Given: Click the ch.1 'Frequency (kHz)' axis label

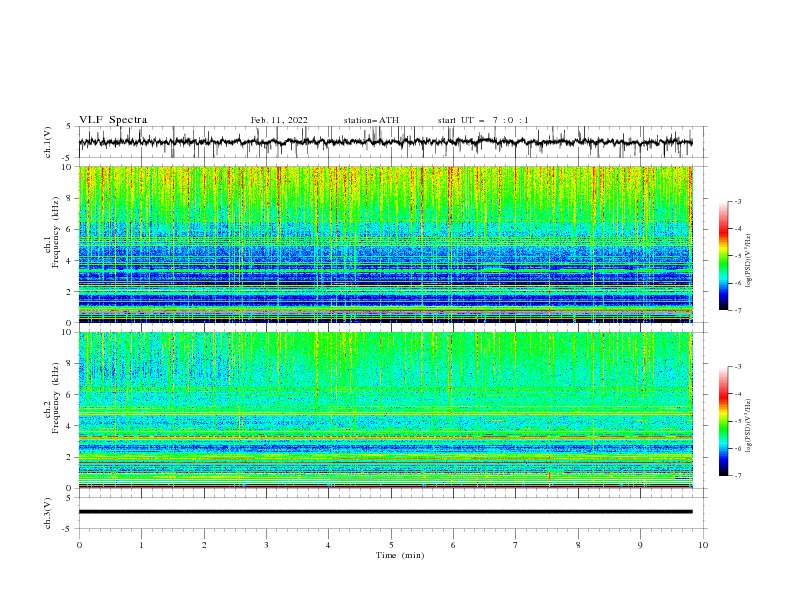Looking at the screenshot, I should point(56,232).
